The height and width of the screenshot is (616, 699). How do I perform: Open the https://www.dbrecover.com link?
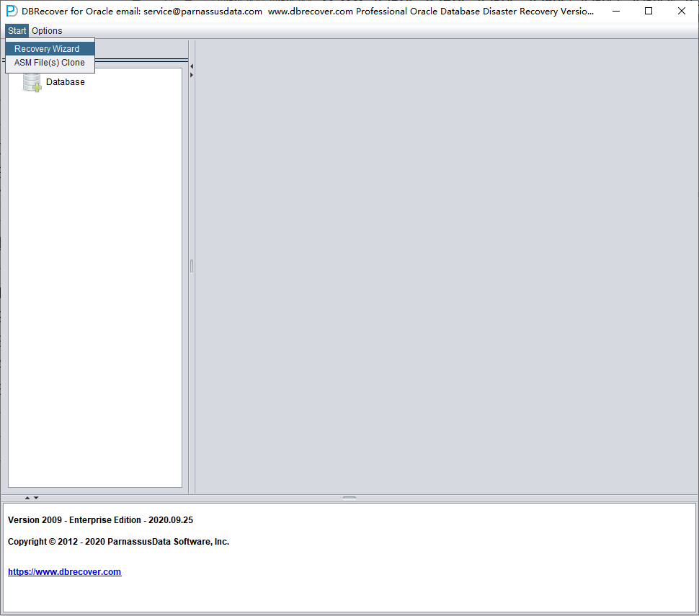65,572
